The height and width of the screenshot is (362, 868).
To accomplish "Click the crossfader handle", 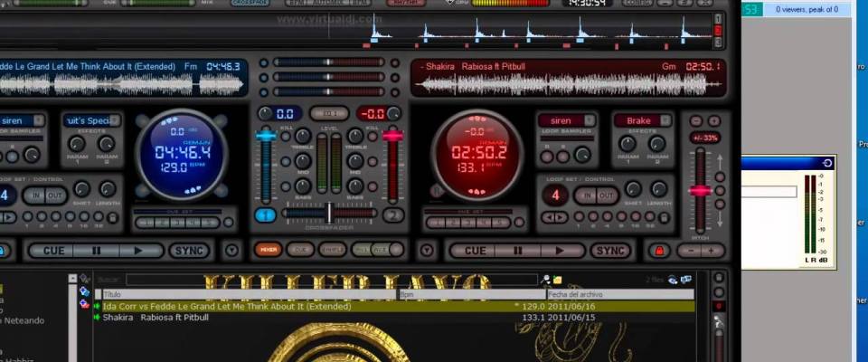I will (329, 213).
